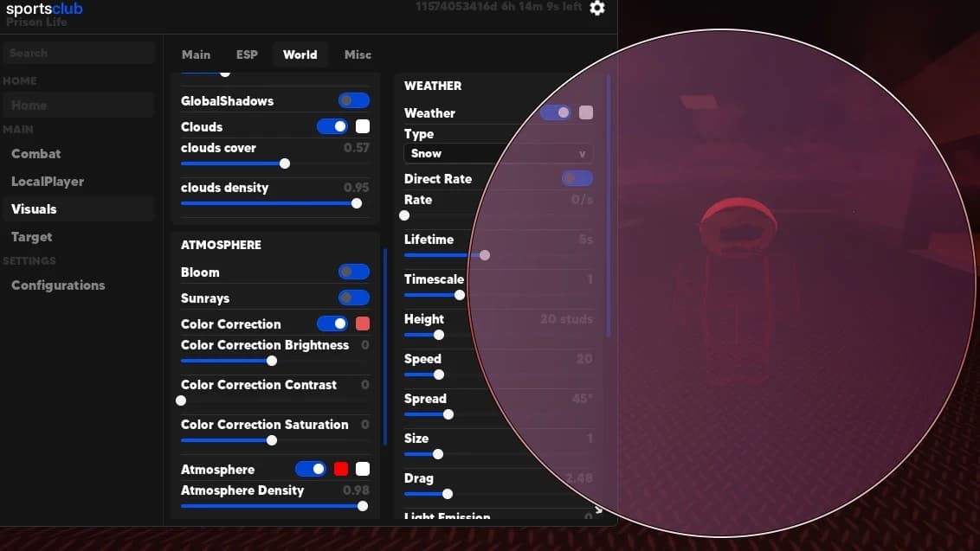Toggle the Clouds switch
980x551 pixels.
(x=332, y=127)
